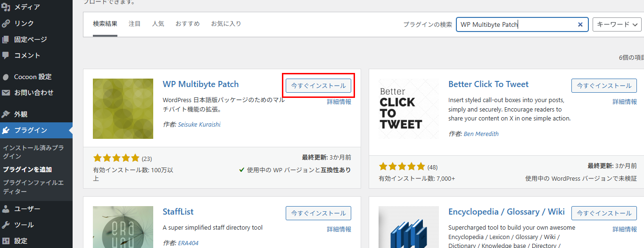Click the settings icon beside 設定
This screenshot has height=248, width=644.
[x=6, y=240]
